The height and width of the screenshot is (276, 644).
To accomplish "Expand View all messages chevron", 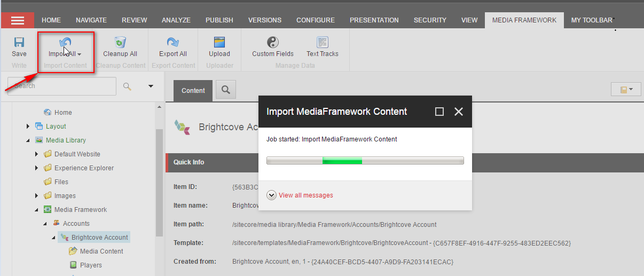I will pyautogui.click(x=271, y=195).
